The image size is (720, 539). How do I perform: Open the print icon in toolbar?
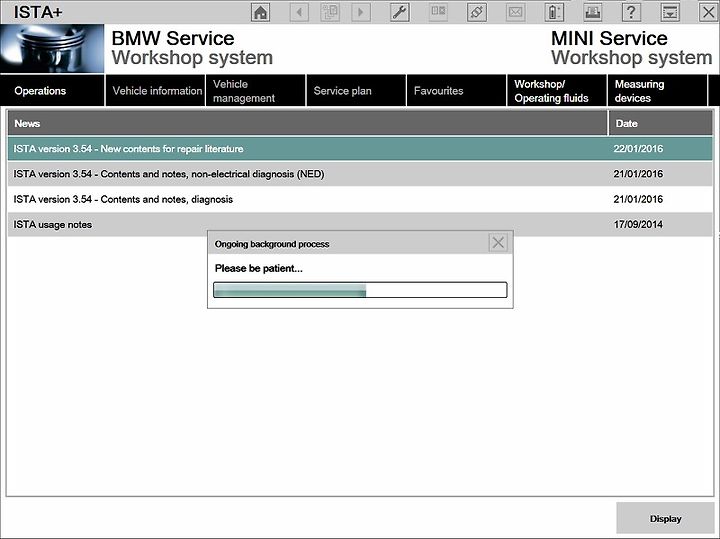click(592, 12)
